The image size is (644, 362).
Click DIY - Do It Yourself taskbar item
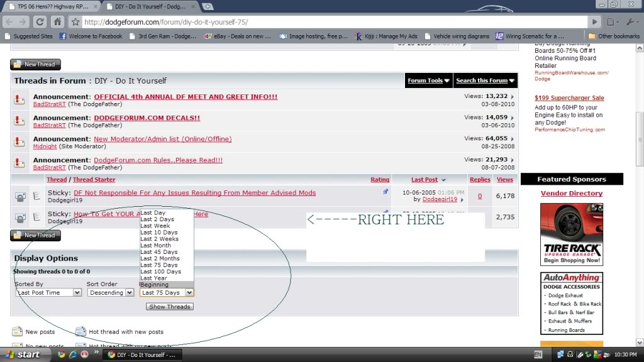[x=143, y=355]
